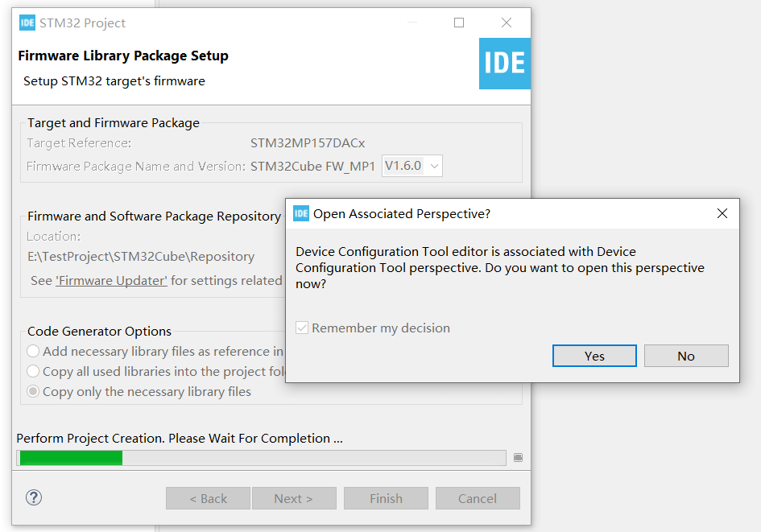
Task: Close the STM32 Project window
Action: 507,23
